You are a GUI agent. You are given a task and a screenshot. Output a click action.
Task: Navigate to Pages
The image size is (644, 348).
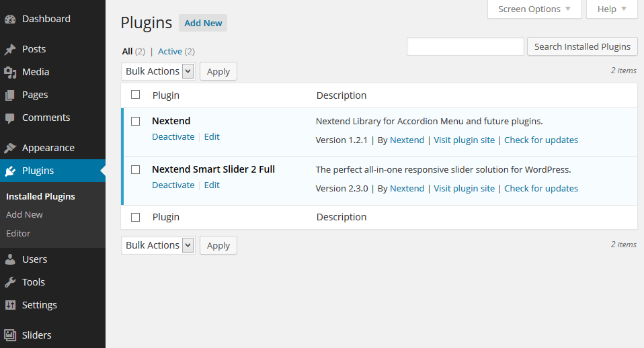pyautogui.click(x=35, y=95)
